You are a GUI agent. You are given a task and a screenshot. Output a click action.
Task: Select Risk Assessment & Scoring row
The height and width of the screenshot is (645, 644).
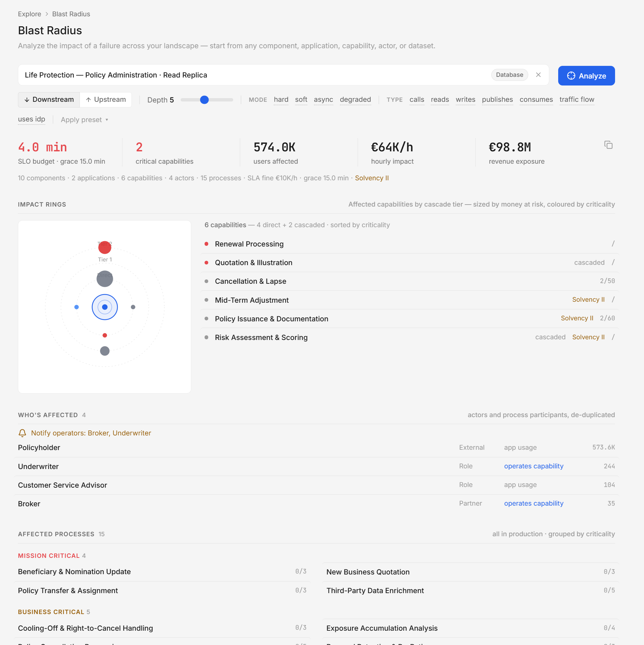(409, 338)
